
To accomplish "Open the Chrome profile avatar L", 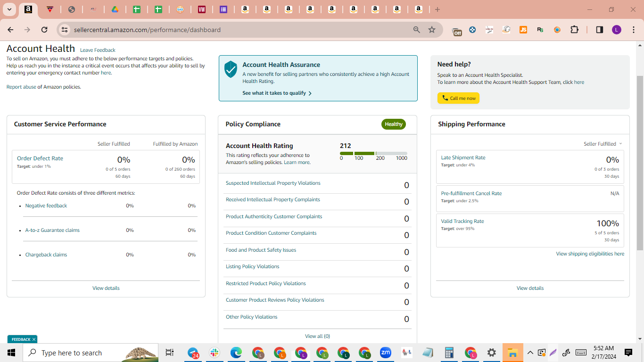I will click(617, 30).
